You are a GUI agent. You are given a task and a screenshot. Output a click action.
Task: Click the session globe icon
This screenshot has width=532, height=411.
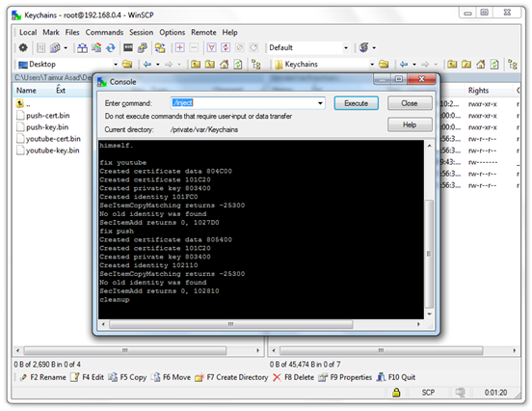pyautogui.click(x=364, y=47)
